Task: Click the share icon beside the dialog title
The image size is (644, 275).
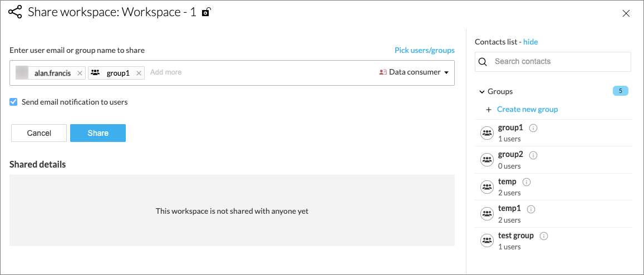Action: [15, 12]
